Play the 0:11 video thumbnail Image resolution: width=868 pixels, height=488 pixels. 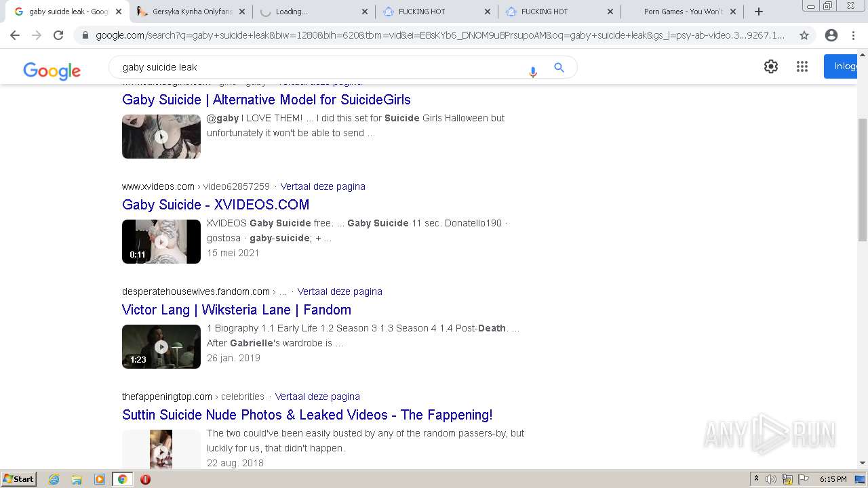(x=161, y=241)
